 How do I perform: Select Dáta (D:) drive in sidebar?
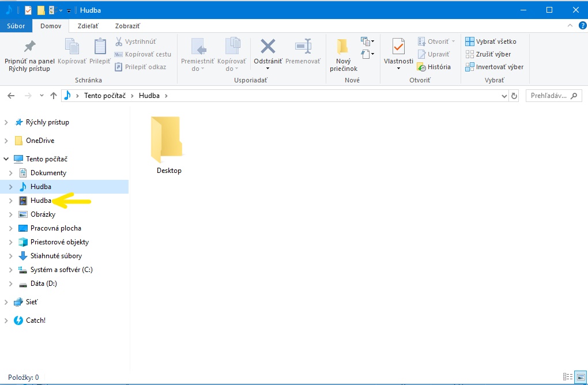point(43,284)
